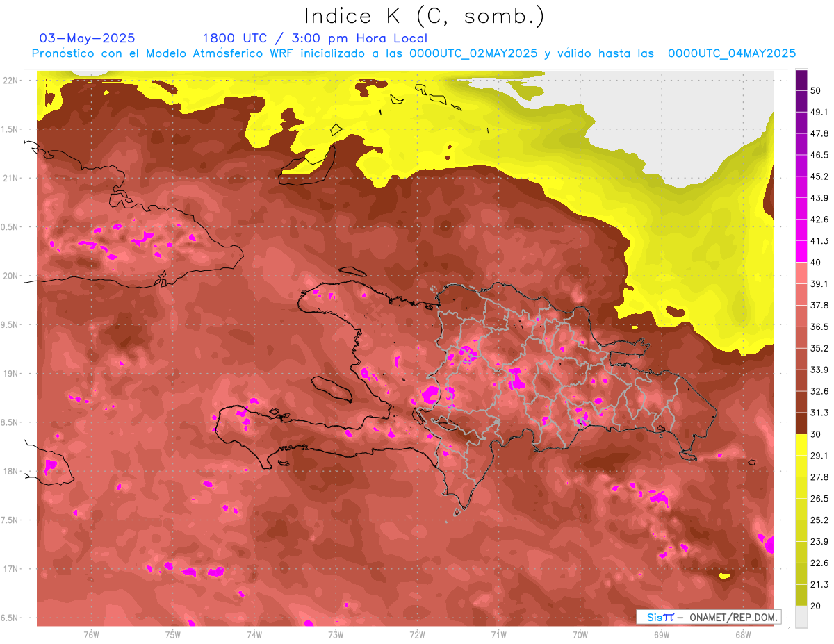The image size is (834, 644).
Task: Click the colorbar value "30"
Action: (815, 434)
